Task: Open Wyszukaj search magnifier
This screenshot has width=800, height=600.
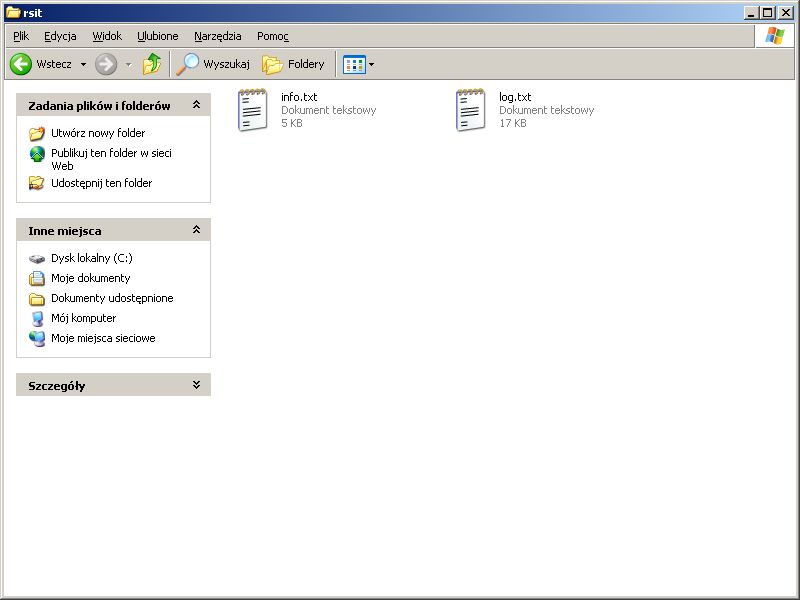Action: pyautogui.click(x=187, y=64)
